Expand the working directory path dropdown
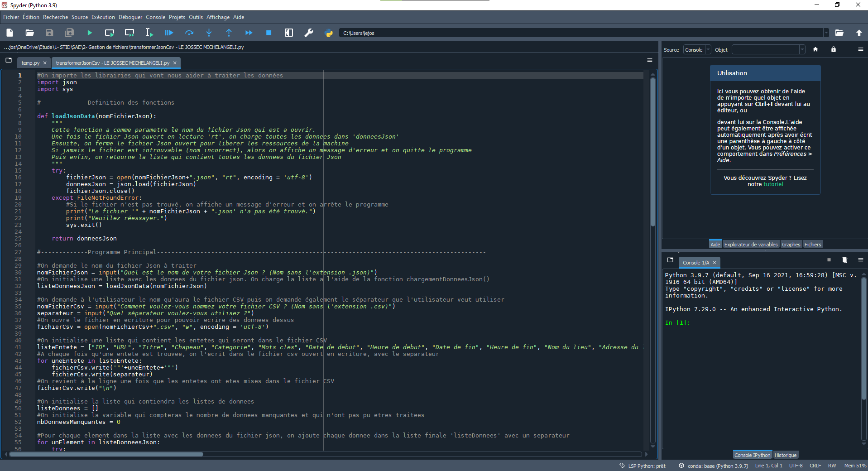Viewport: 868px width, 471px height. [826, 33]
